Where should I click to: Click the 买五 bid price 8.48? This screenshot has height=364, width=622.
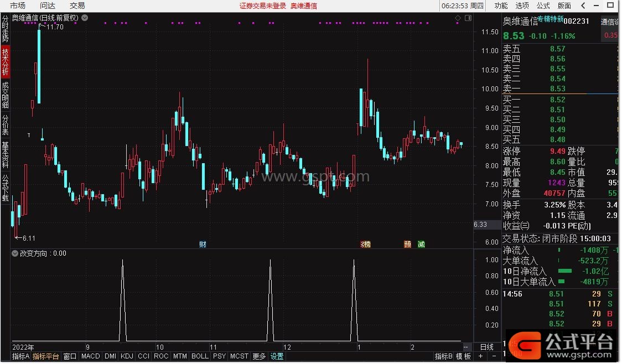[558, 139]
